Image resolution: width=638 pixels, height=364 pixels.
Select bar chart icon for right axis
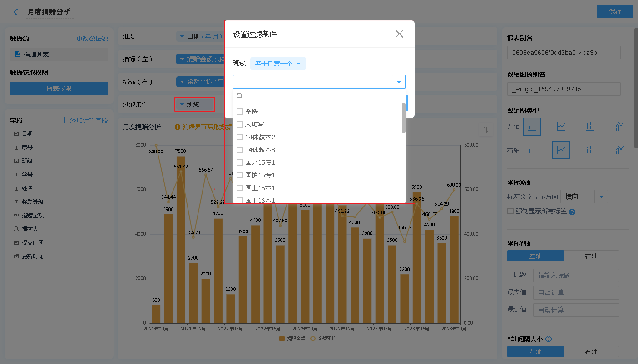tap(532, 150)
